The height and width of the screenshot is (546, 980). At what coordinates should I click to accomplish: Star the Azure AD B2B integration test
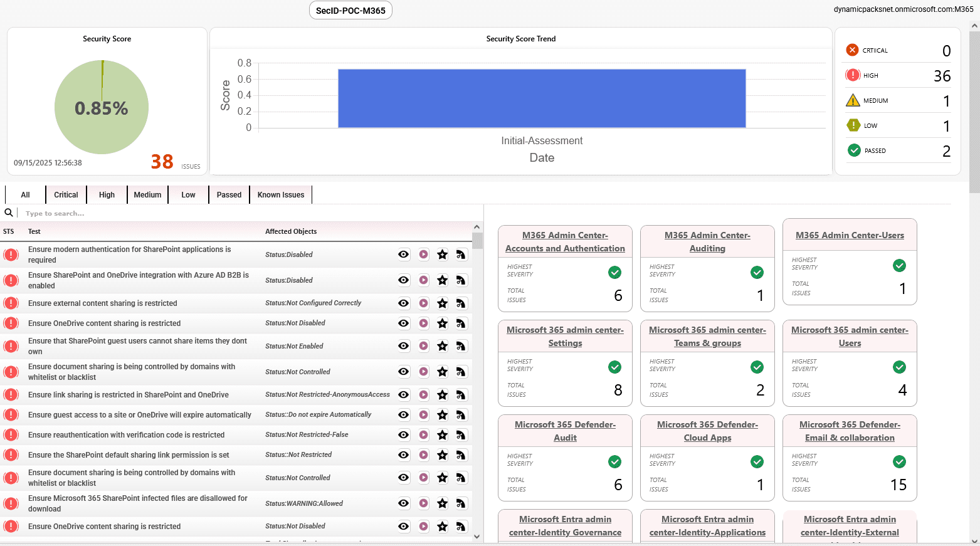[443, 280]
